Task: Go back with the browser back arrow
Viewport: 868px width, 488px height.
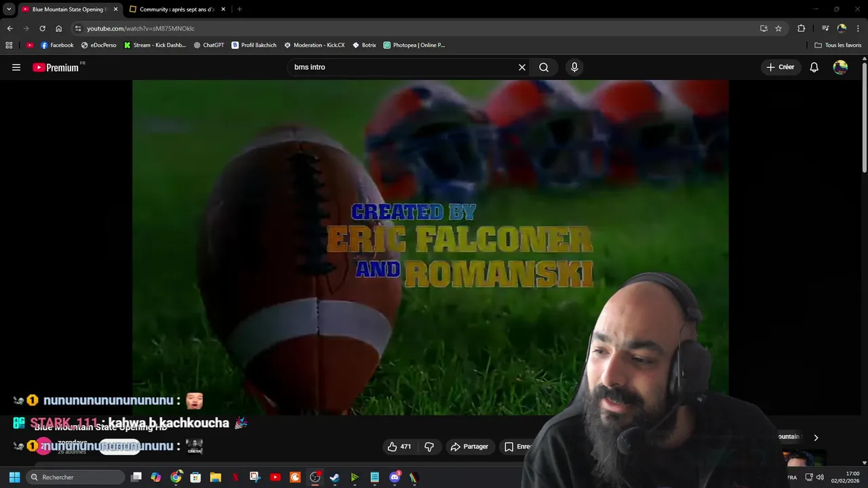Action: click(x=9, y=28)
